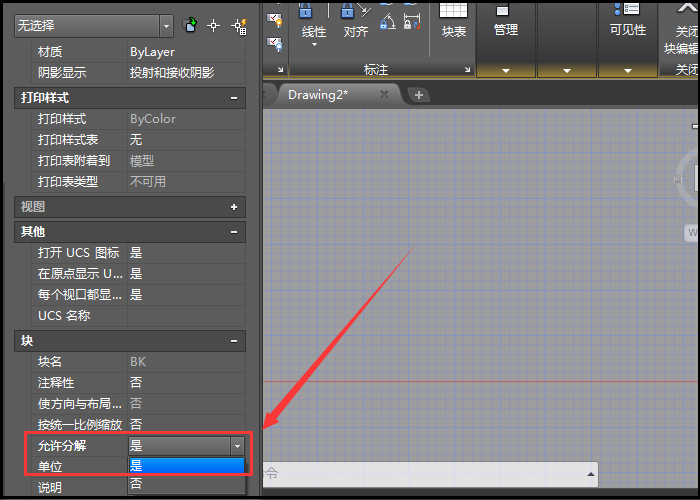Open the 标注 panel dialog launcher arrow
Screen dimensions: 700x500
[x=467, y=70]
